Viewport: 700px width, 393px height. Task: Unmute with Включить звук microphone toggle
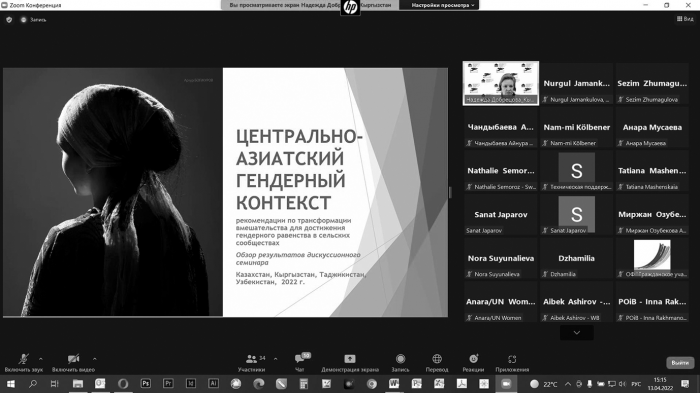point(24,363)
